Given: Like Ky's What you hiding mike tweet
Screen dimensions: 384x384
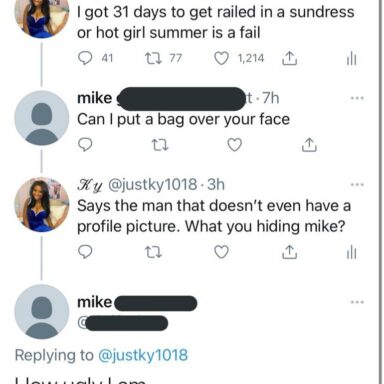Looking at the screenshot, I should pyautogui.click(x=221, y=252).
